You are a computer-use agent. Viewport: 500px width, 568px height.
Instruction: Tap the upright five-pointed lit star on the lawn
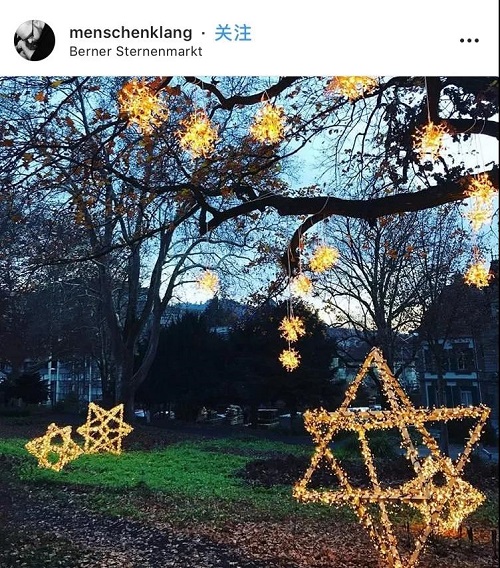coord(105,429)
